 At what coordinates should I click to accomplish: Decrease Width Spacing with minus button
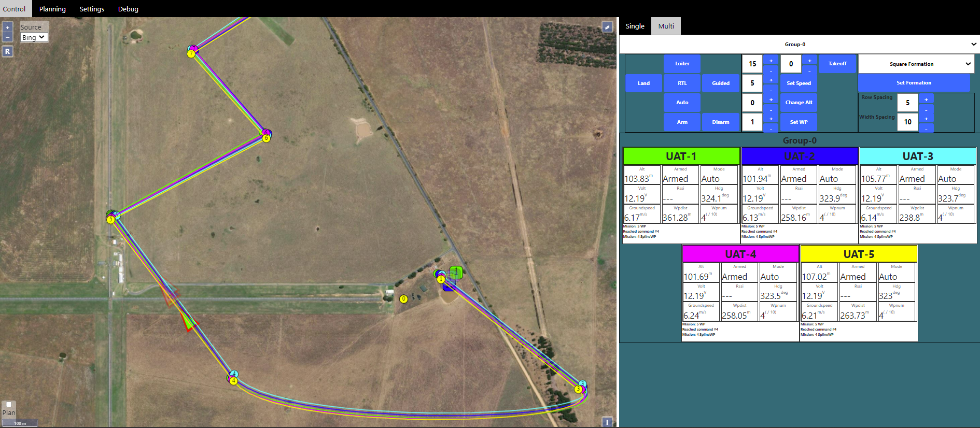[926, 129]
